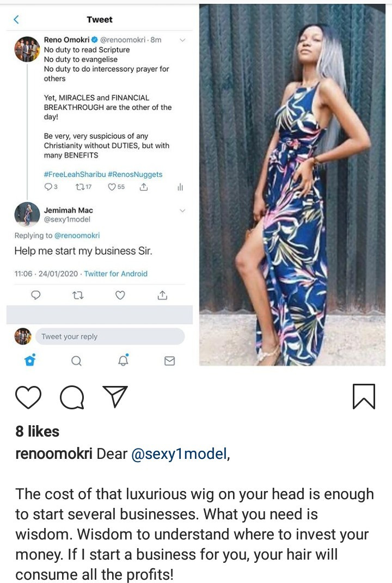392x583 pixels.
Task: Like Reno's tweet showing 55 likes
Action: pos(112,187)
